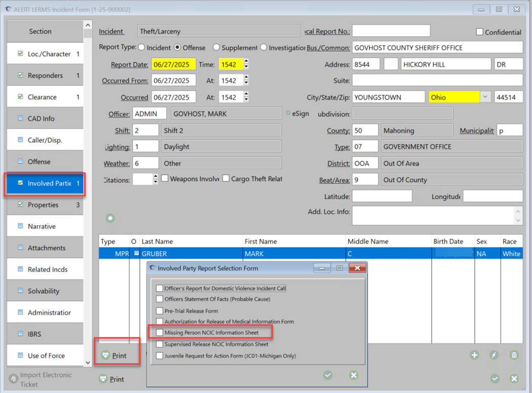Click the edit record pencil icon
532x393 pixels.
coord(494,356)
